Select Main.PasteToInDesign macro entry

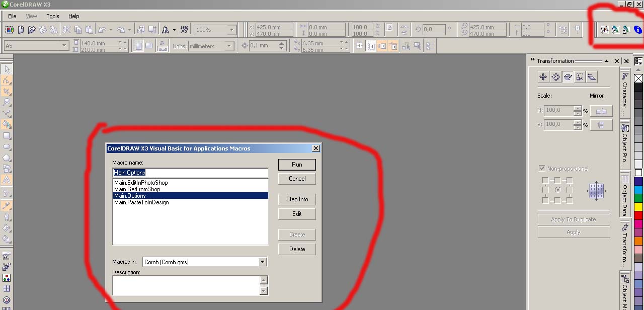click(x=190, y=202)
